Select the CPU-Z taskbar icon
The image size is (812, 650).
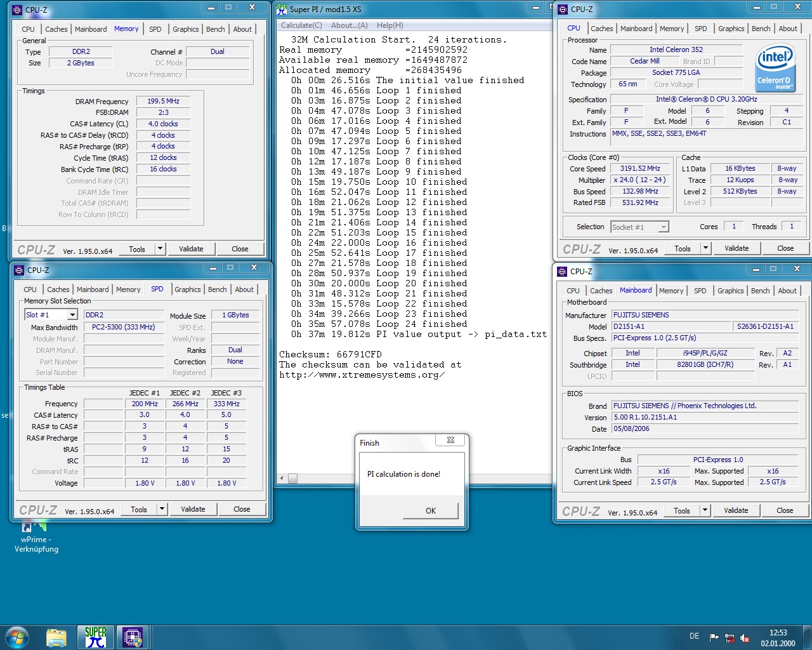[133, 637]
